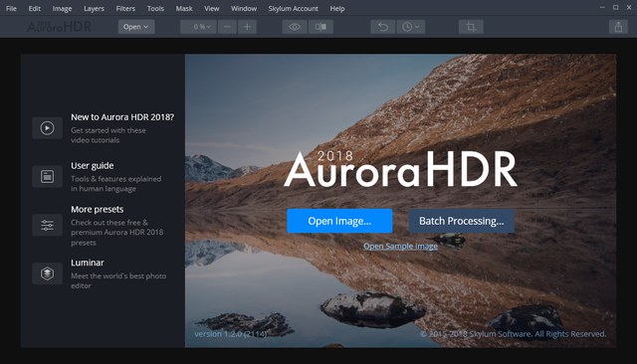Click the Luminar layers icon
The height and width of the screenshot is (364, 637).
pyautogui.click(x=47, y=273)
